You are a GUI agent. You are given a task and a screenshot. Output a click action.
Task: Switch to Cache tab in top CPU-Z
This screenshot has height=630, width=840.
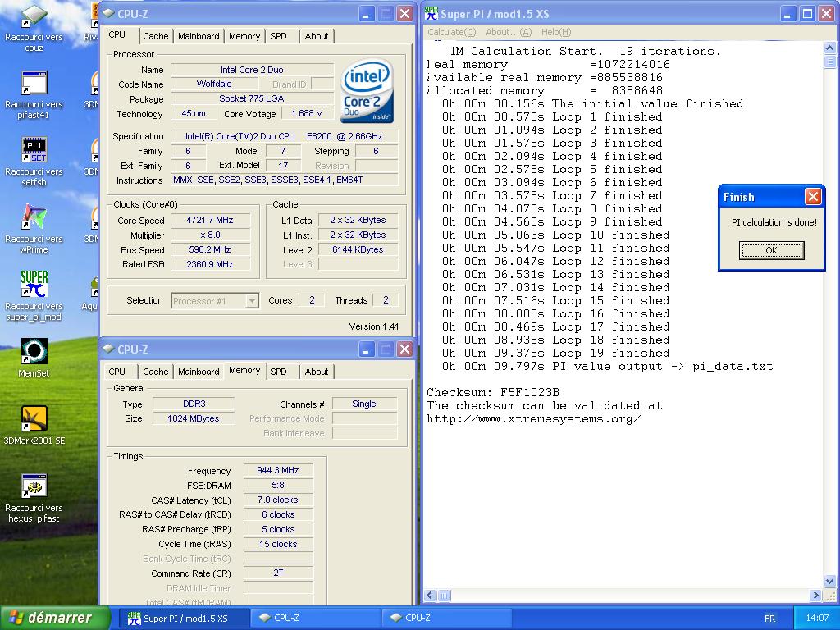click(155, 36)
